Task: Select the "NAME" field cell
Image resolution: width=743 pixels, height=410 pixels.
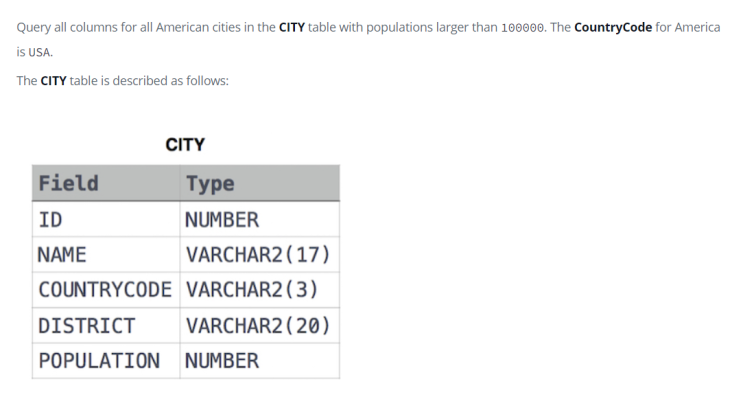Action: pos(62,255)
